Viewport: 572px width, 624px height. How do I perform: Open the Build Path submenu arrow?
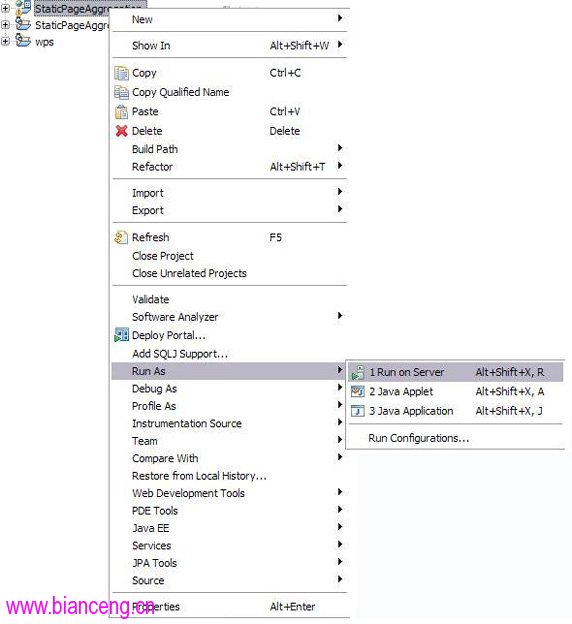click(x=340, y=148)
